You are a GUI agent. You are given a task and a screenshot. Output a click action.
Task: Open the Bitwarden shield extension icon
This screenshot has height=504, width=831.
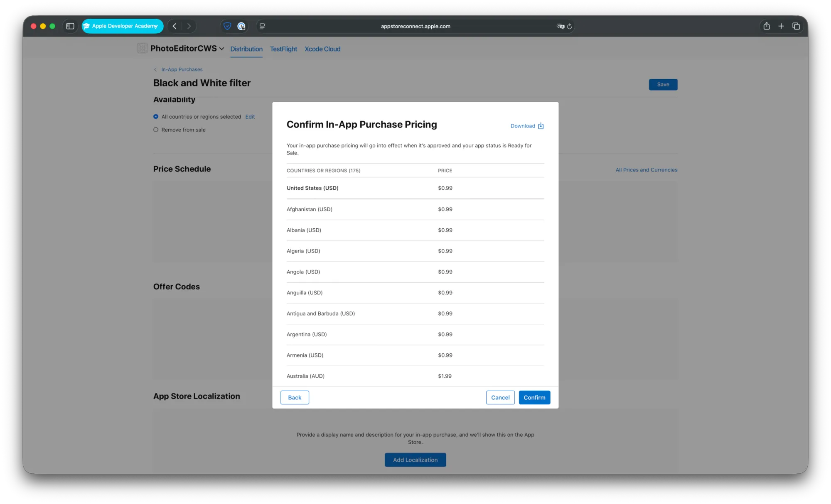click(x=227, y=26)
